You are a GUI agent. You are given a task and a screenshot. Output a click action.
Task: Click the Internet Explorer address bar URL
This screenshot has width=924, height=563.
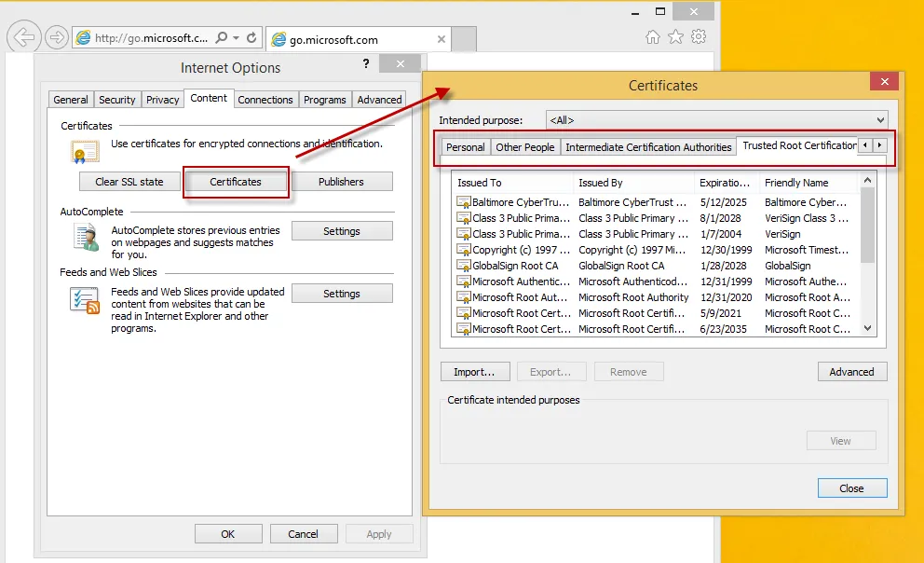coord(152,37)
